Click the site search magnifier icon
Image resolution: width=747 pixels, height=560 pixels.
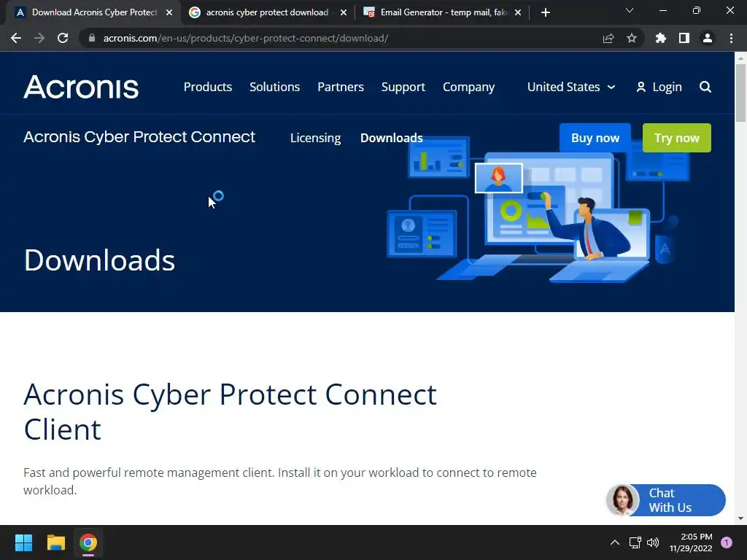[x=705, y=87]
